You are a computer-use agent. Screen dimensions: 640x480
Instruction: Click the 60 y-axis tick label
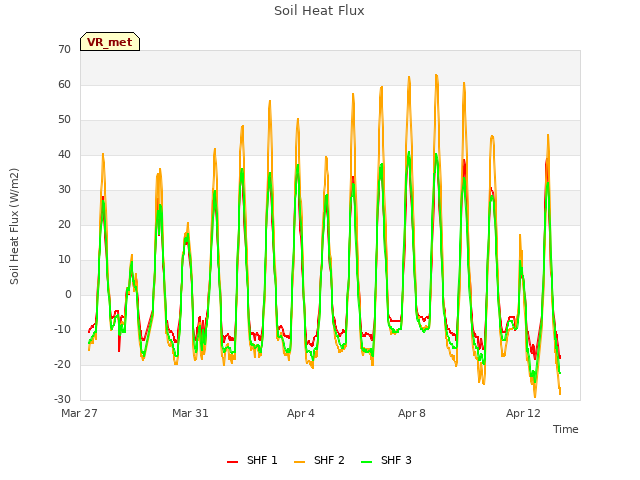click(64, 84)
